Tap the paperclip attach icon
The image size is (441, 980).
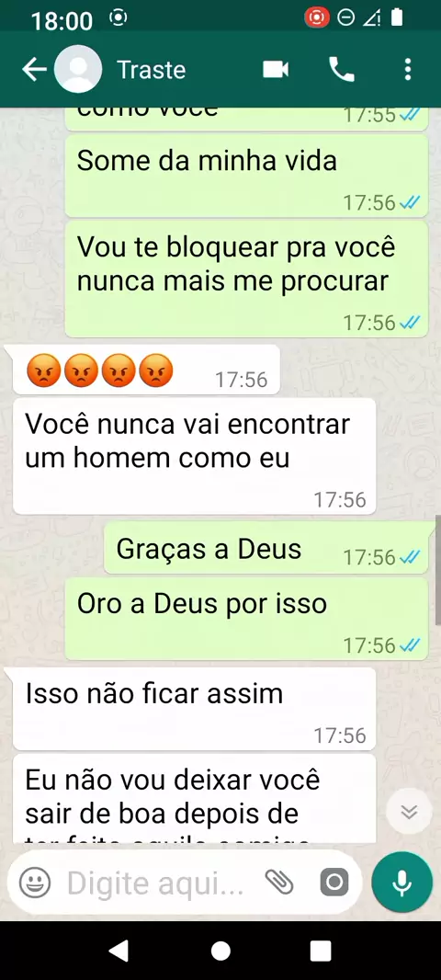click(279, 882)
